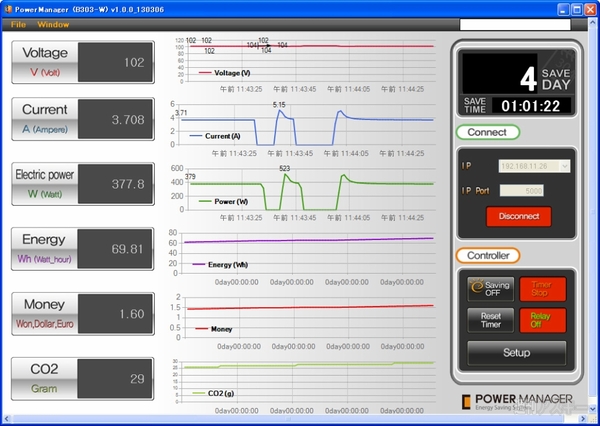600x426 pixels.
Task: Click the Reset Timer button
Action: tap(491, 320)
